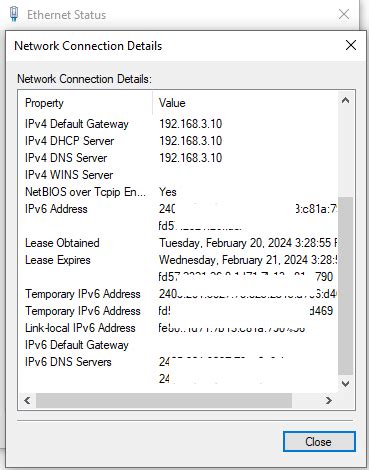Viewport: 369px width, 470px height.
Task: Select the IPv4 DNS Server row
Action: pos(178,158)
